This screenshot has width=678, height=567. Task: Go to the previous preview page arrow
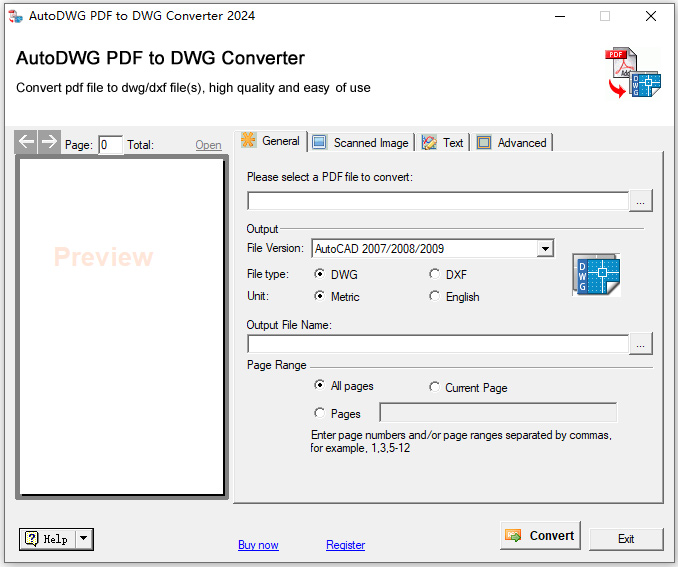pyautogui.click(x=26, y=141)
